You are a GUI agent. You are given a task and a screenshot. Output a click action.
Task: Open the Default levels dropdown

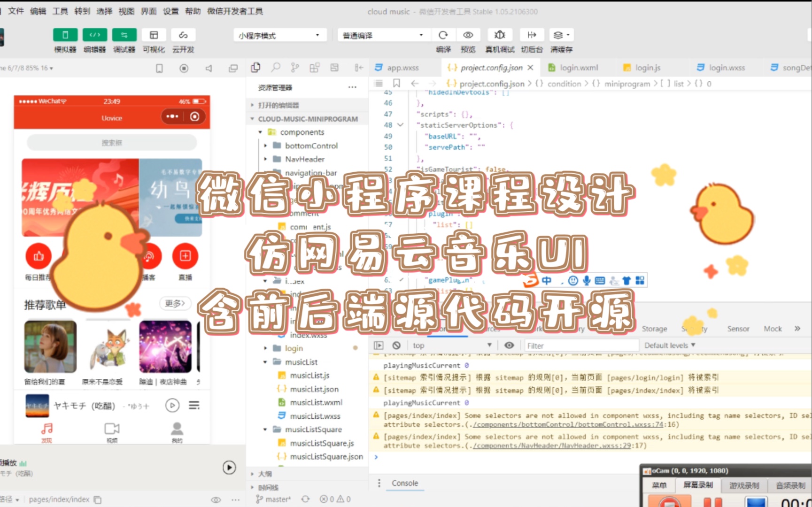669,346
